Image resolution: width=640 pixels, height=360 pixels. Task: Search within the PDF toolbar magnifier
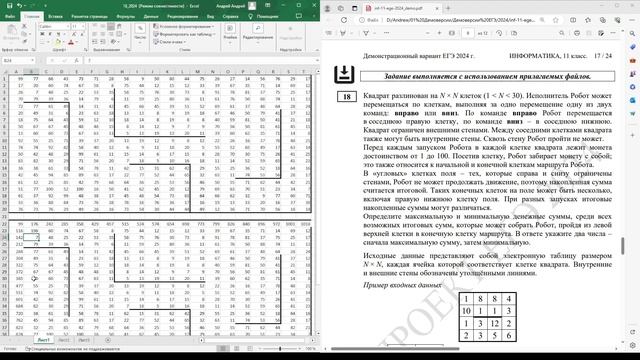tap(562, 33)
